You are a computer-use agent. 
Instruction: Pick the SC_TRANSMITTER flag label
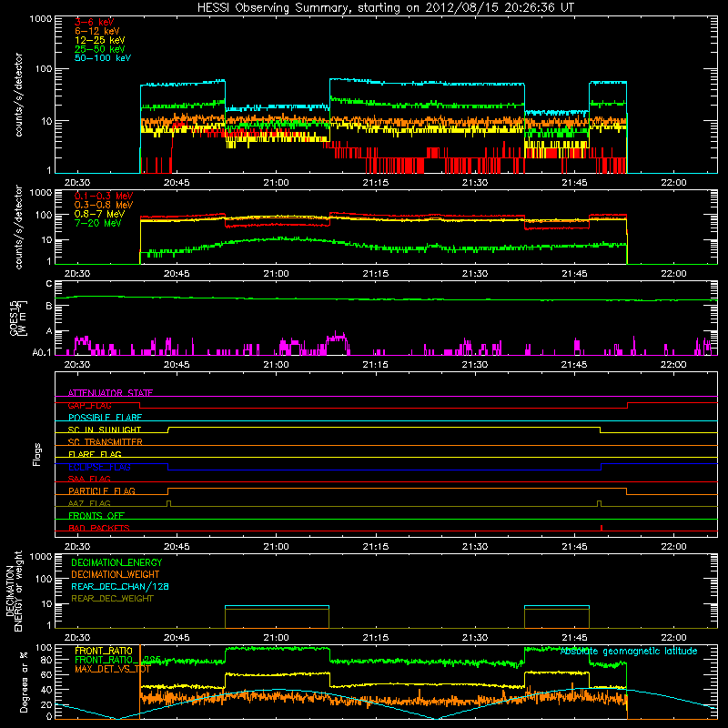(x=106, y=442)
